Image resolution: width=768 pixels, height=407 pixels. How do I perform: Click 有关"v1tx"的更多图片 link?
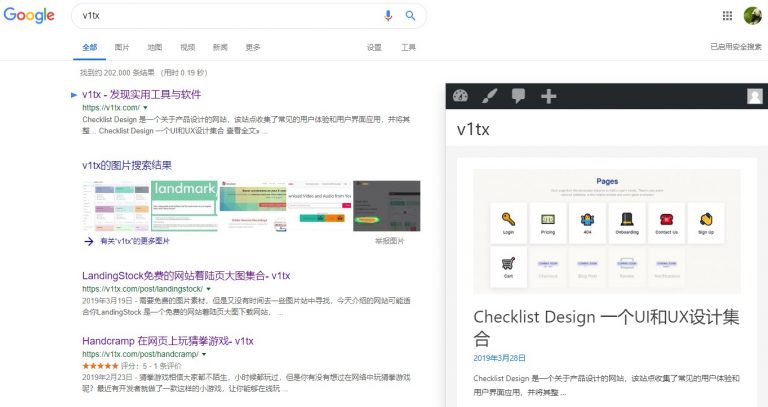(x=135, y=241)
